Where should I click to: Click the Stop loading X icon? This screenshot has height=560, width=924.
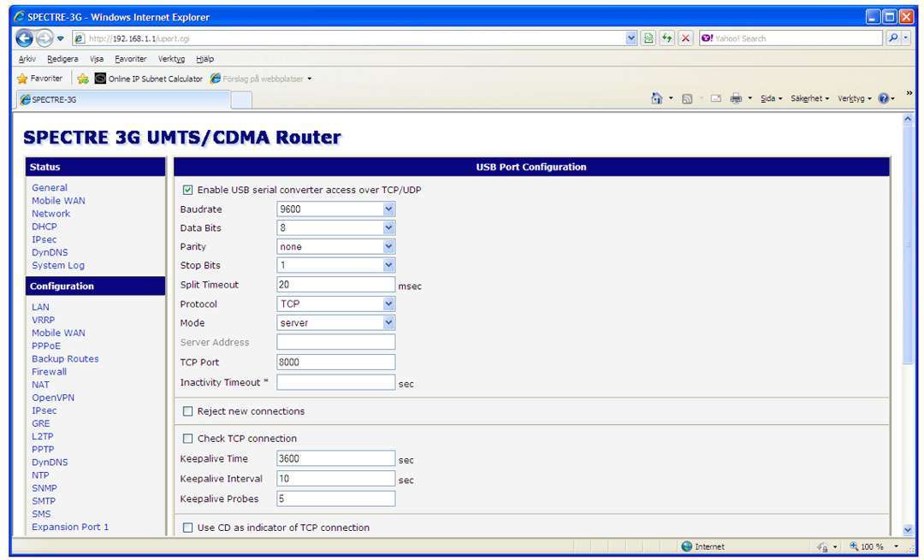tap(685, 38)
